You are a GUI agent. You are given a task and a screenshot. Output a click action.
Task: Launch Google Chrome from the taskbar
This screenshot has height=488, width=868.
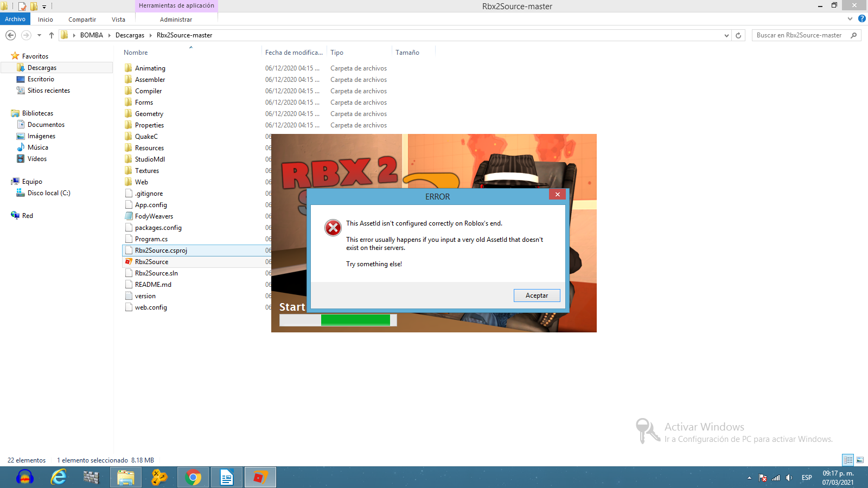pyautogui.click(x=193, y=477)
